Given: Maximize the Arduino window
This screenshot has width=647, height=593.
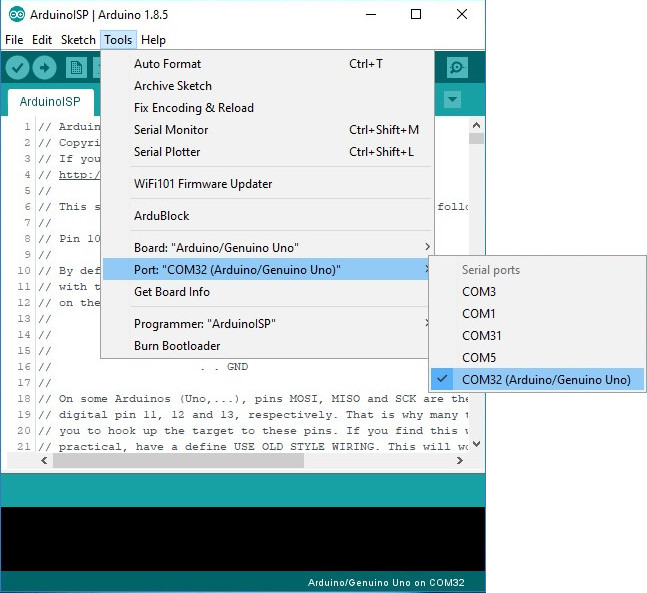Looking at the screenshot, I should coord(416,14).
